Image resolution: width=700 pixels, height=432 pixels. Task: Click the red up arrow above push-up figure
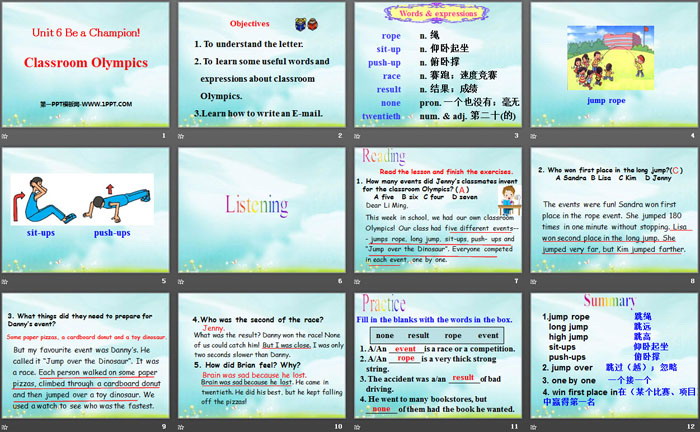[110, 189]
